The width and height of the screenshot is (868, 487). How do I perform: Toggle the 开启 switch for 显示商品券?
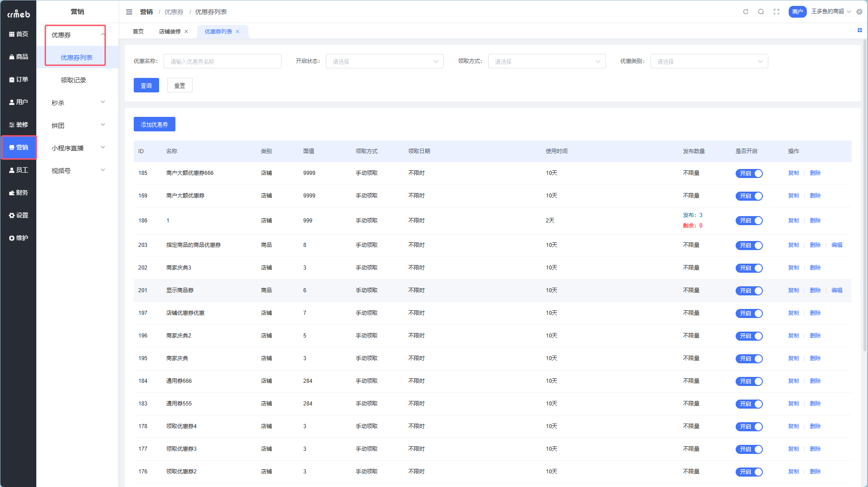[749, 291]
